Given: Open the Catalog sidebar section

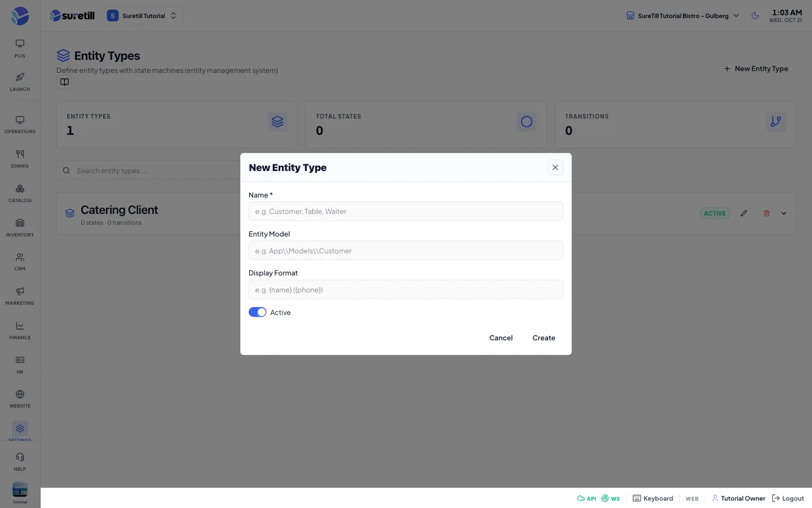Looking at the screenshot, I should (20, 194).
